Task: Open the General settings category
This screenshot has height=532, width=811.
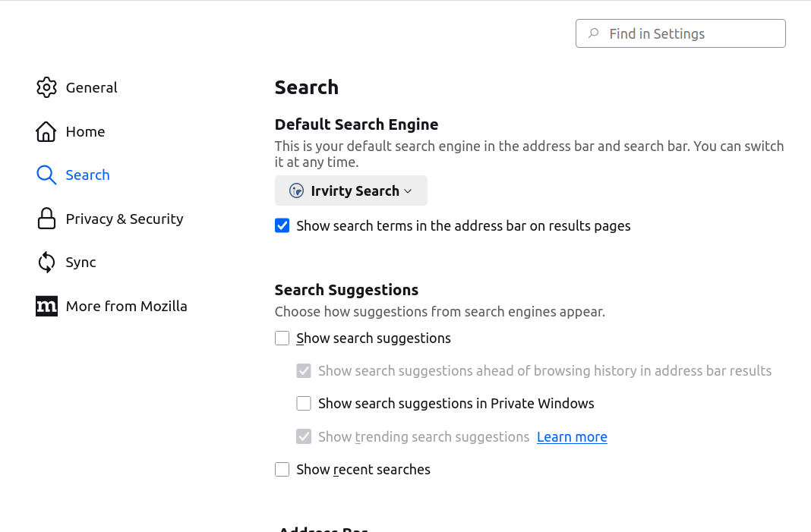Action: 91,87
